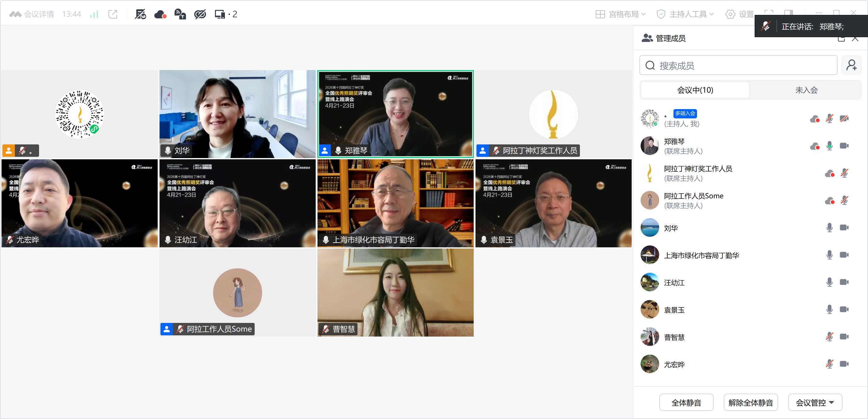Open the 会议管控 dropdown button

(x=815, y=402)
